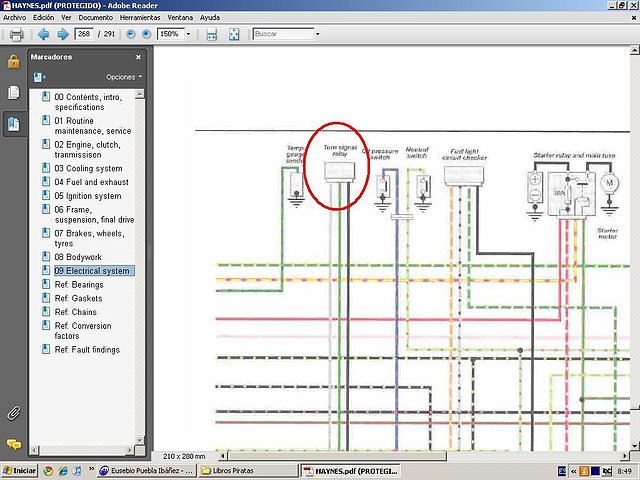Close the Marcadores panel
The image size is (640, 480).
pos(138,57)
